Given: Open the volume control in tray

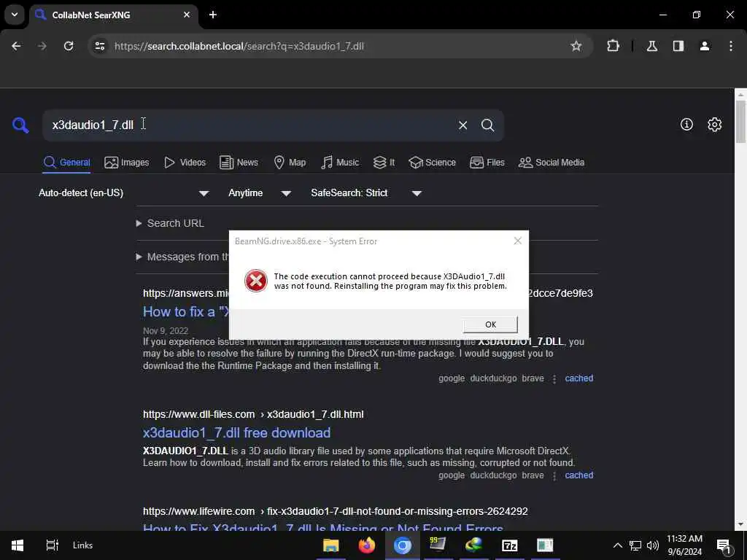Looking at the screenshot, I should pos(653,545).
